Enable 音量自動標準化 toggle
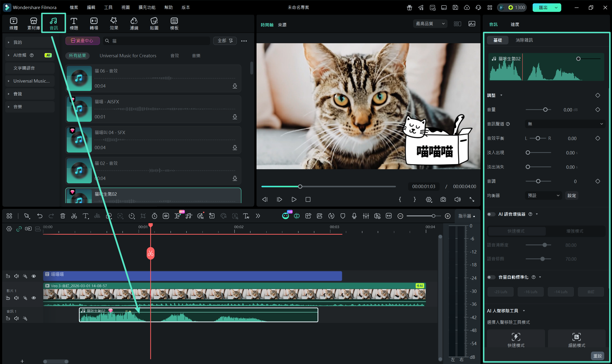Screen dimensions: 612x364 click(491, 277)
